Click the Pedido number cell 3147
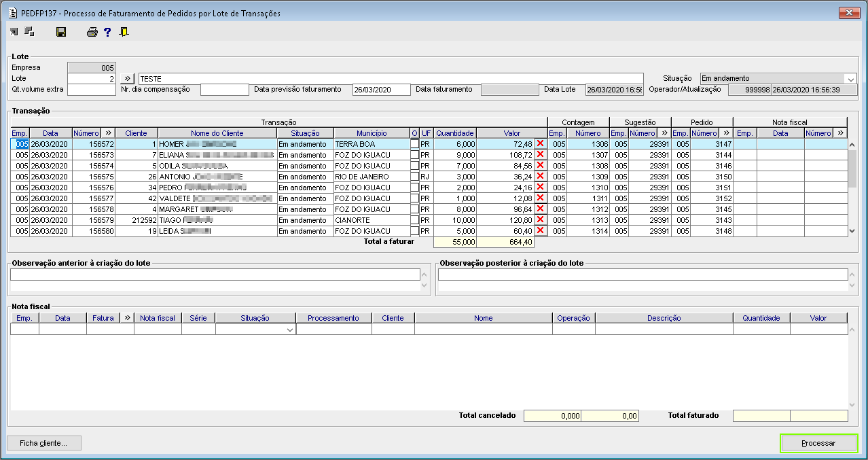 [712, 144]
